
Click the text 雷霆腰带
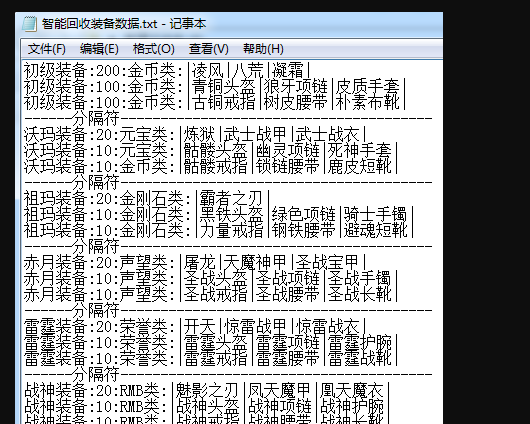coord(288,358)
